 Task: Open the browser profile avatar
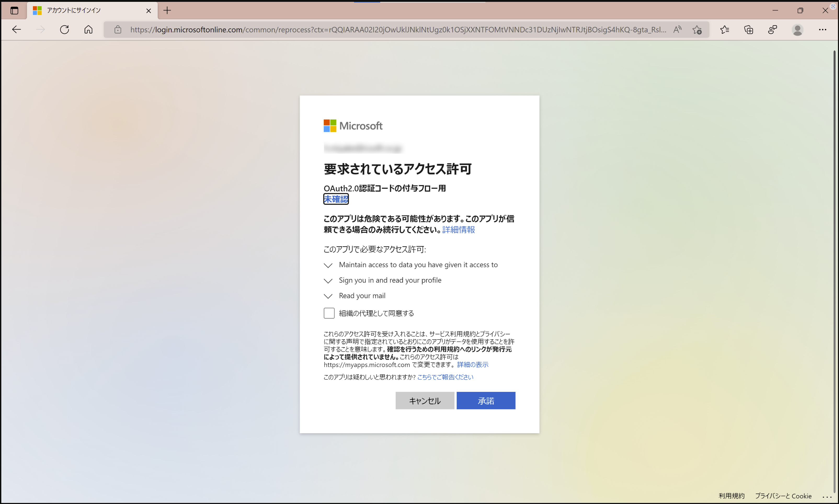pos(797,30)
